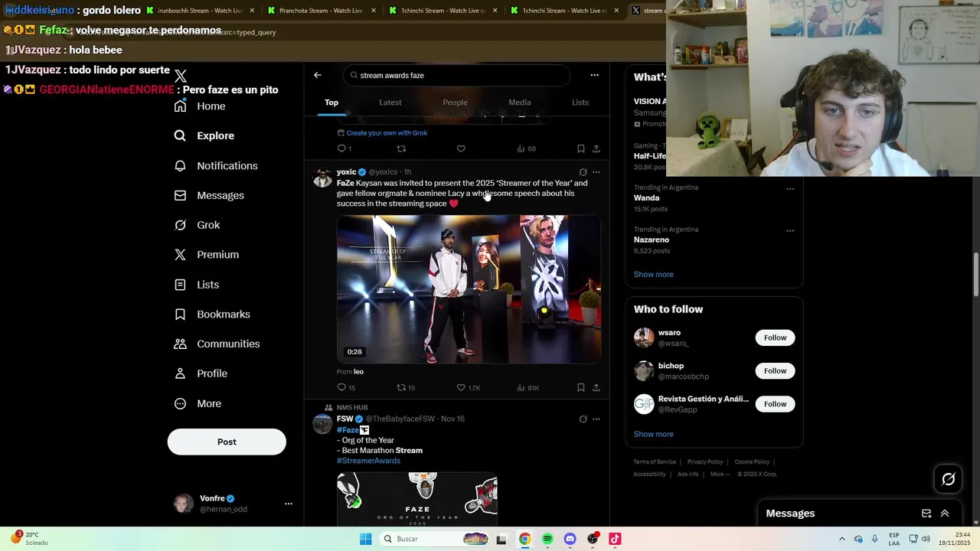Open Bookmarks in the sidebar
Screen dimensions: 980x551
pyautogui.click(x=212, y=314)
